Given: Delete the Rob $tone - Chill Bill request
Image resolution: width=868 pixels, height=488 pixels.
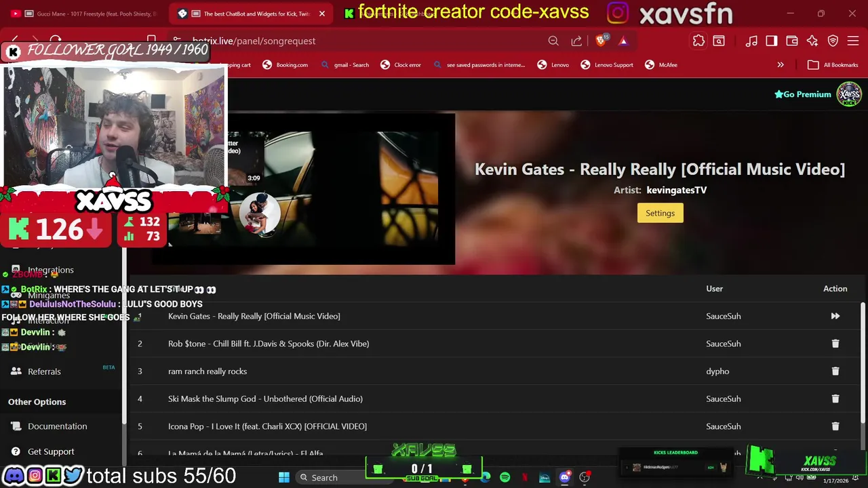Looking at the screenshot, I should tap(835, 344).
